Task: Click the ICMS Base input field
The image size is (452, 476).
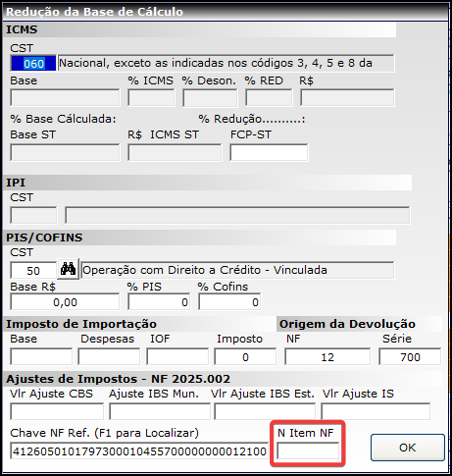Action: pyautogui.click(x=65, y=97)
